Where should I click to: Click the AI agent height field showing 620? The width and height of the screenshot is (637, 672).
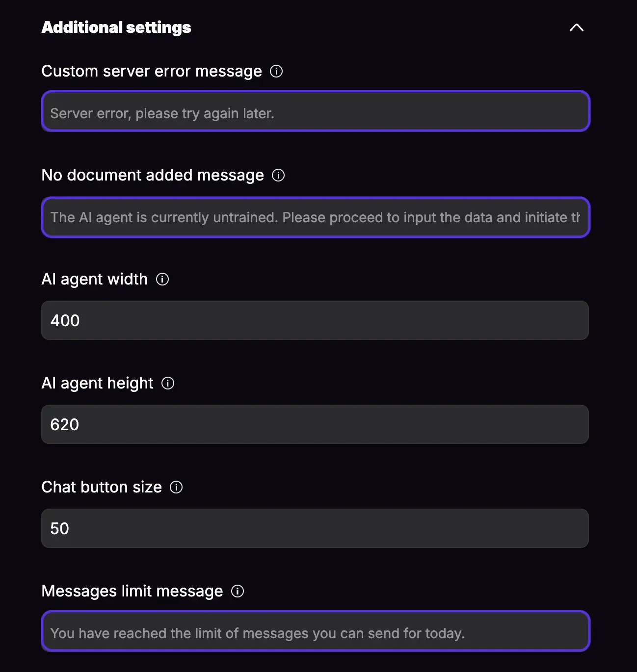[315, 424]
